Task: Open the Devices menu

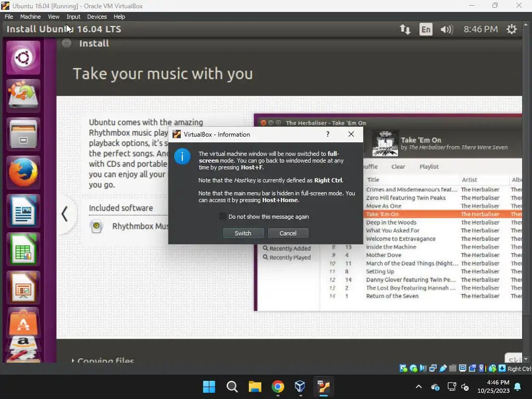Action: 97,17
